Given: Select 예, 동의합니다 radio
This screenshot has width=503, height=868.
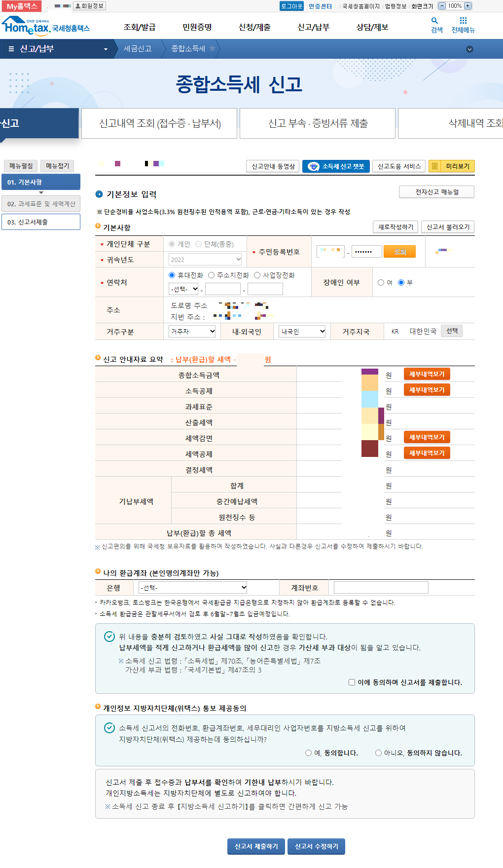Looking at the screenshot, I should [308, 753].
